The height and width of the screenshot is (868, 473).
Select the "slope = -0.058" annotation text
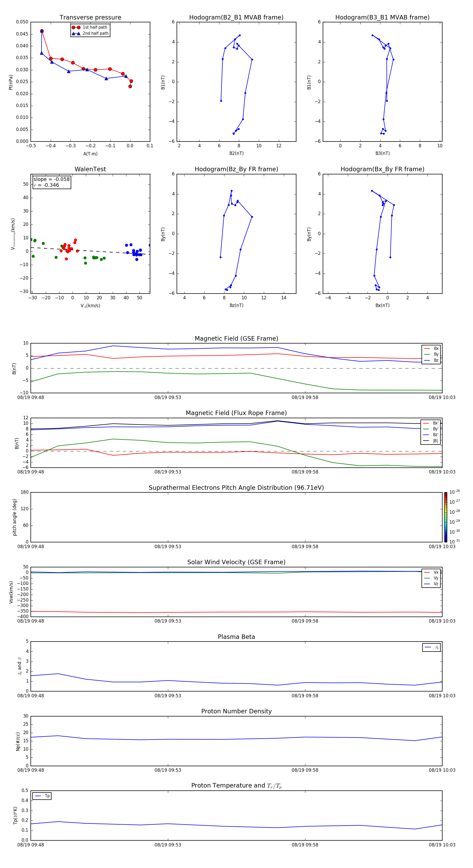pyautogui.click(x=52, y=179)
